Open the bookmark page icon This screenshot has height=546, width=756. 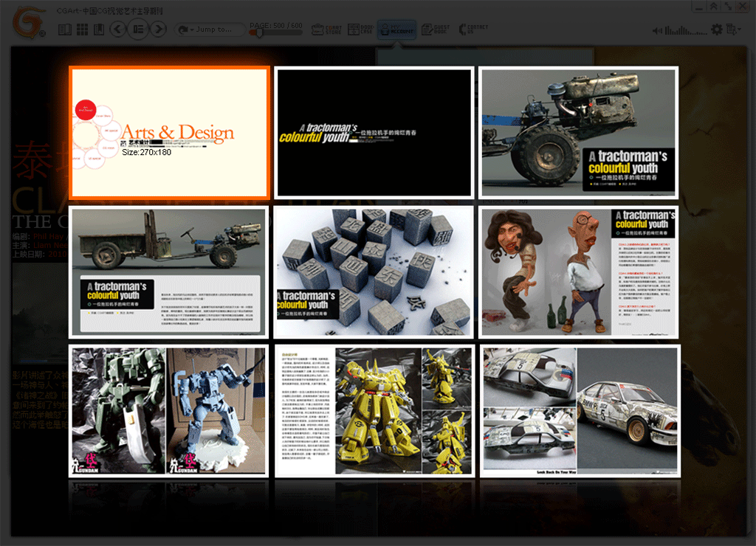[x=99, y=30]
